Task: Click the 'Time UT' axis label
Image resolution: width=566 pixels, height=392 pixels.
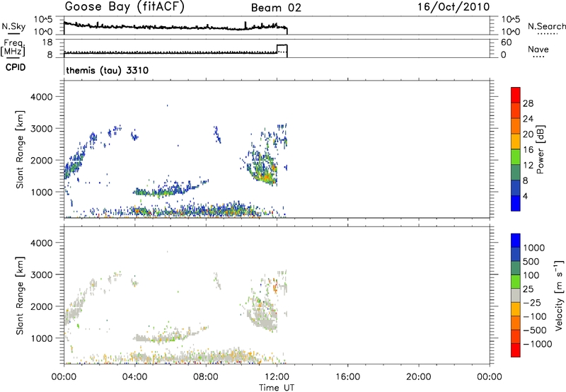Action: coord(277,388)
